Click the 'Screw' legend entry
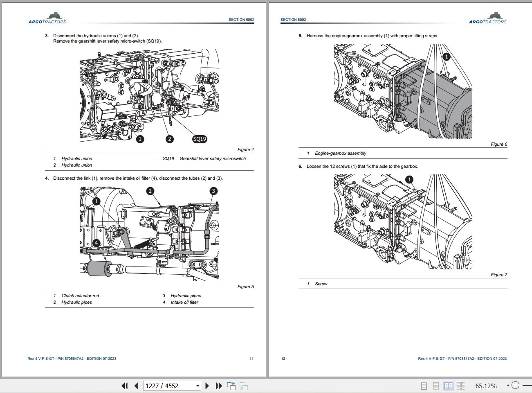 point(321,284)
